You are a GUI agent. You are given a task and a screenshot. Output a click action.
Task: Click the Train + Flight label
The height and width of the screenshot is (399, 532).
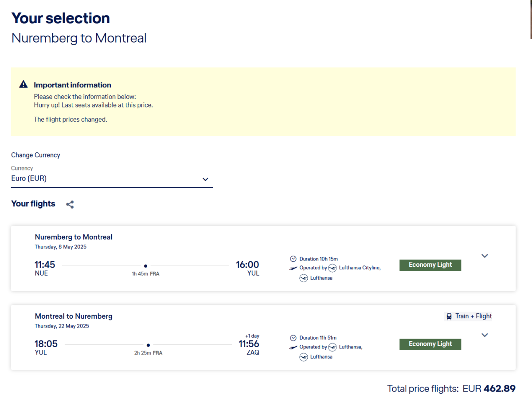point(473,316)
